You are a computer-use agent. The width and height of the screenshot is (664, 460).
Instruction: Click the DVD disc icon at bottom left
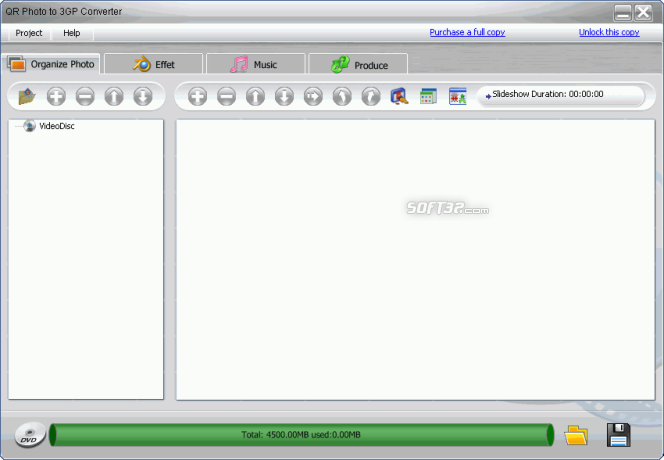click(x=30, y=435)
